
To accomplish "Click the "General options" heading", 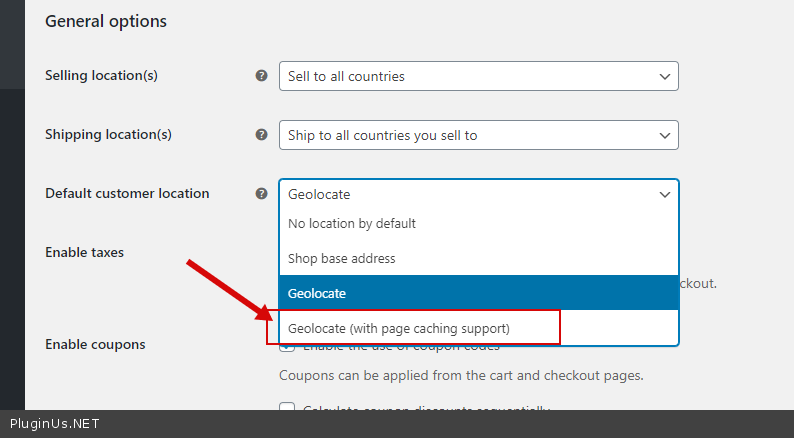I will click(x=106, y=21).
